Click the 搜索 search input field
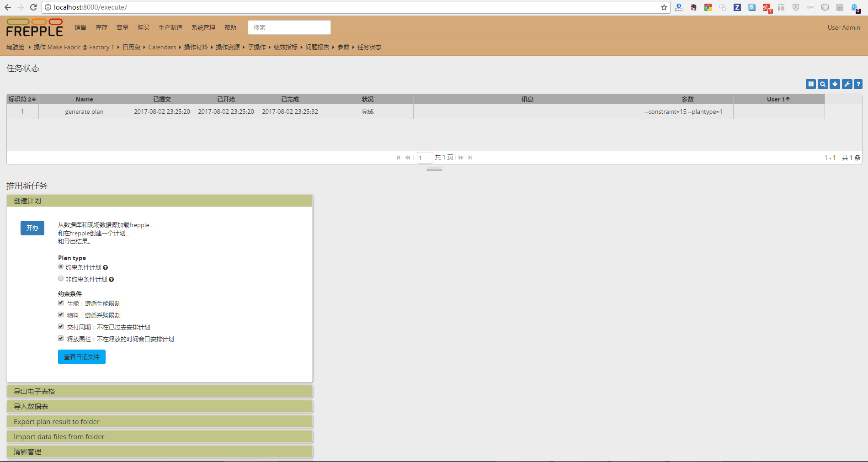Viewport: 868px width, 462px height. (289, 27)
